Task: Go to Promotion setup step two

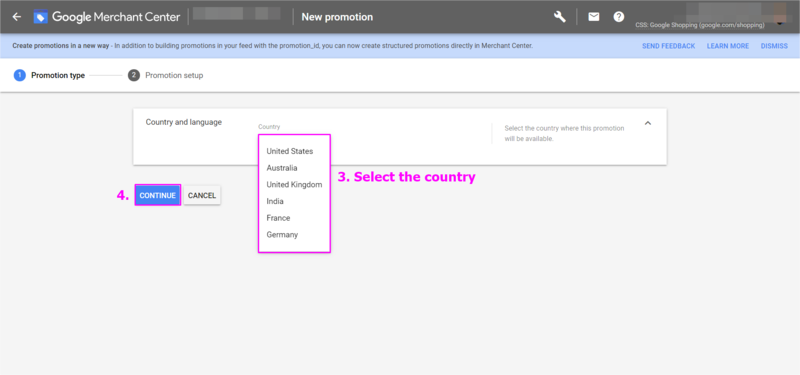Action: tap(166, 76)
